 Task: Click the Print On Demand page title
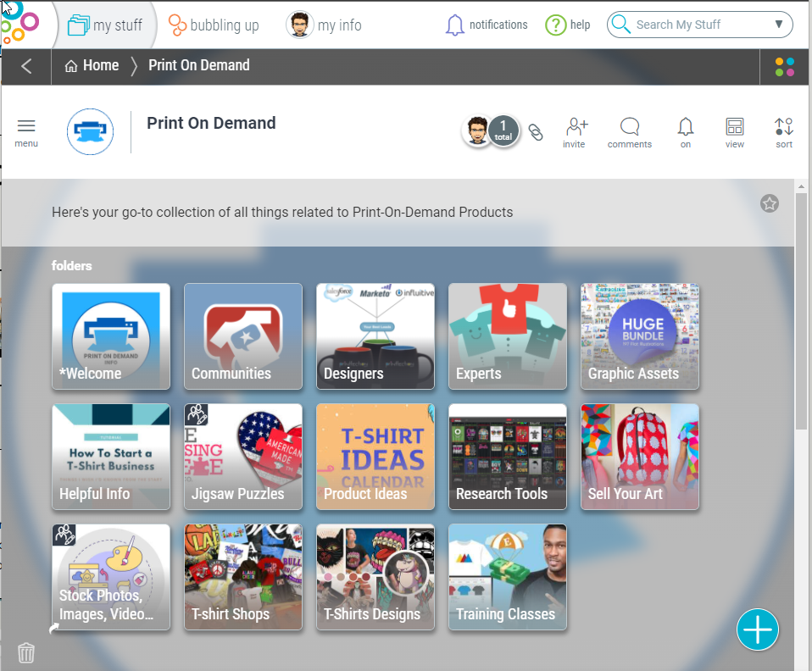pyautogui.click(x=211, y=123)
